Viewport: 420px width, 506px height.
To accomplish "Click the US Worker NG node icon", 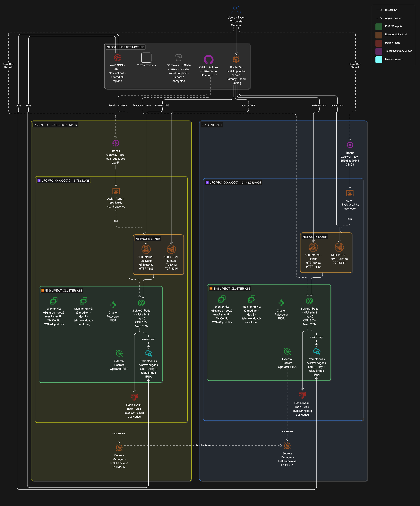I will (x=54, y=301).
